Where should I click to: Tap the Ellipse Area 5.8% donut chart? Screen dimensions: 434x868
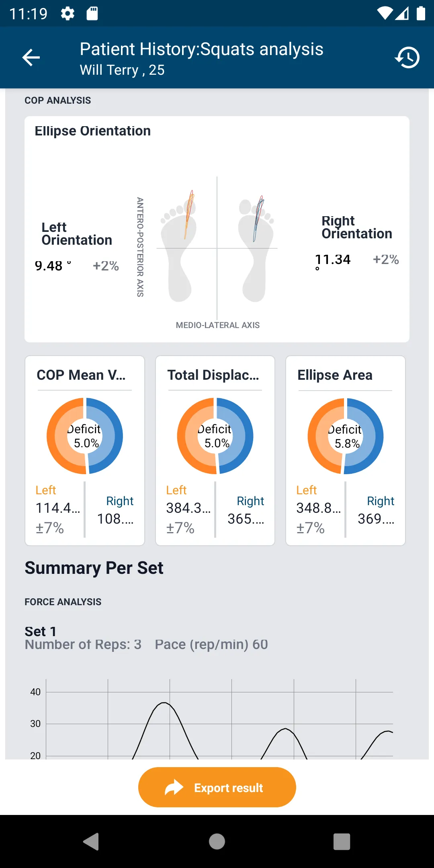coord(346,436)
